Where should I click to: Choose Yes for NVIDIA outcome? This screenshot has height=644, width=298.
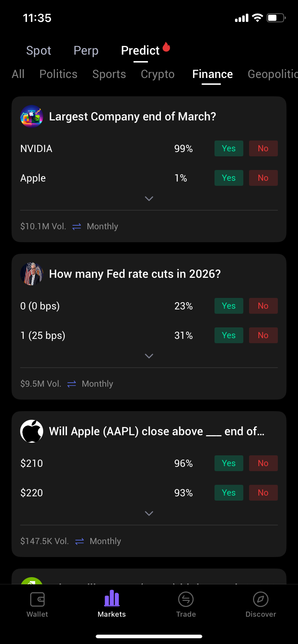[x=229, y=148]
